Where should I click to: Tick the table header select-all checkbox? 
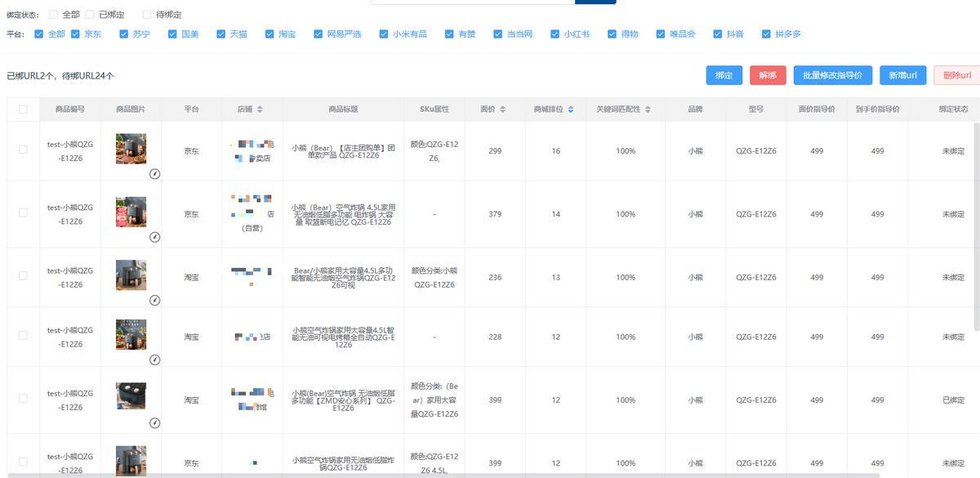pos(23,109)
